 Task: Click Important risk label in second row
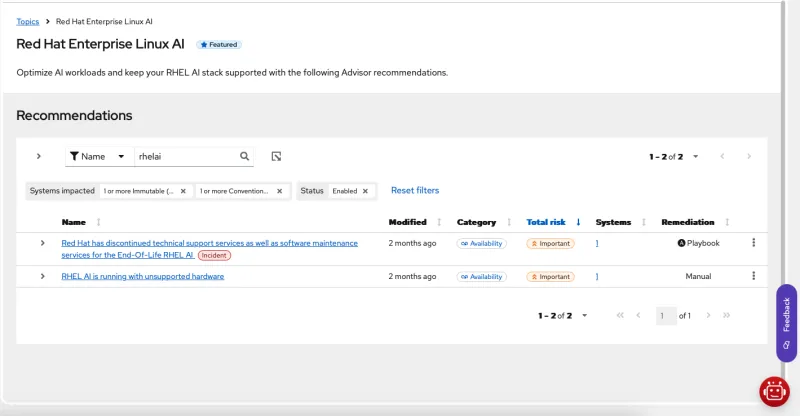pyautogui.click(x=551, y=277)
